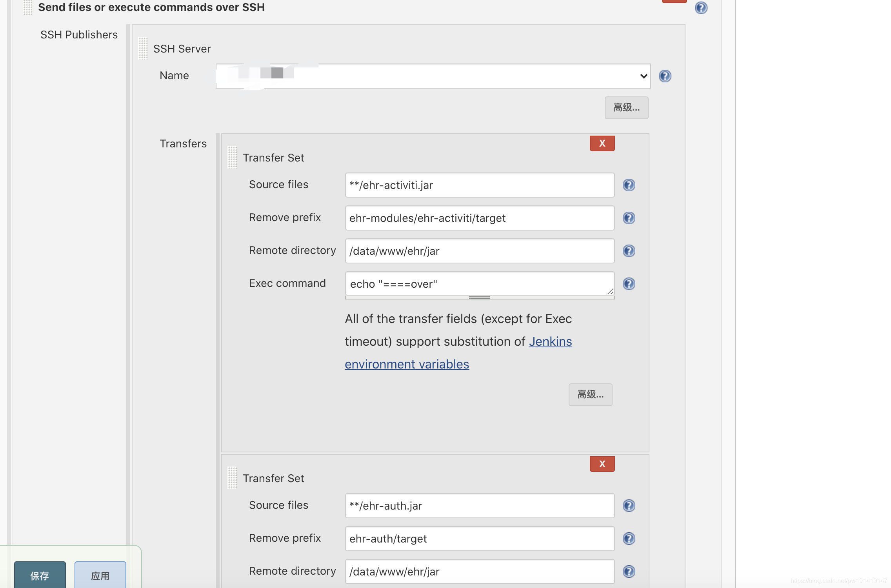Show help for Exec command field
This screenshot has width=891, height=588.
(629, 284)
